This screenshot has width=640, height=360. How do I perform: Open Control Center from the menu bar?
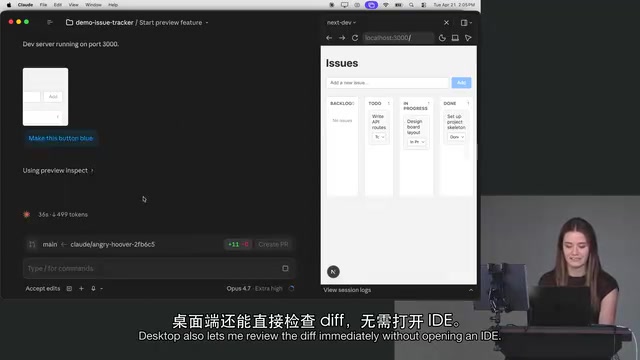pos(424,5)
